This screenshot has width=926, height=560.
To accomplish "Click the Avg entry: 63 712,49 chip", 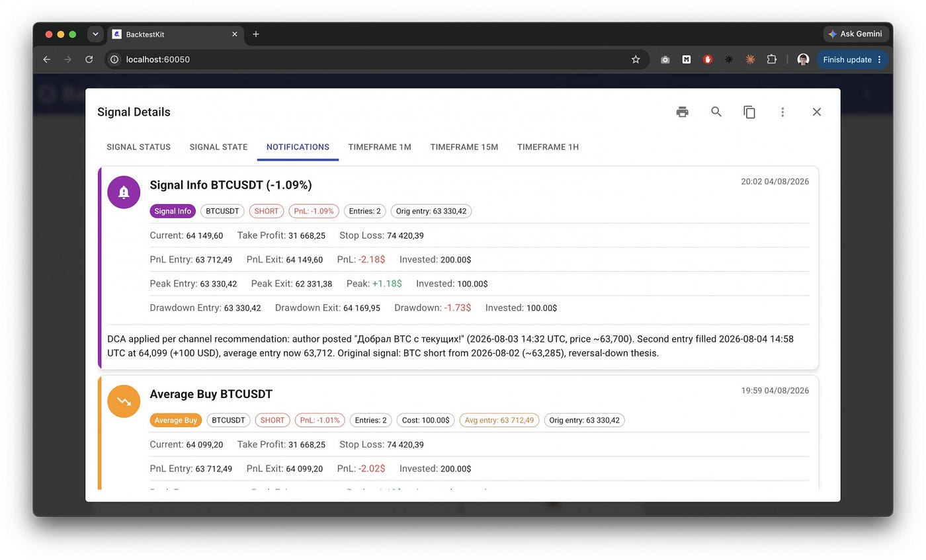I will coord(499,420).
